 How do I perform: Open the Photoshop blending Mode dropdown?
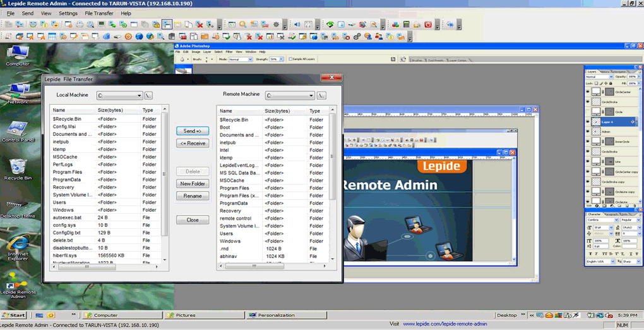point(241,59)
